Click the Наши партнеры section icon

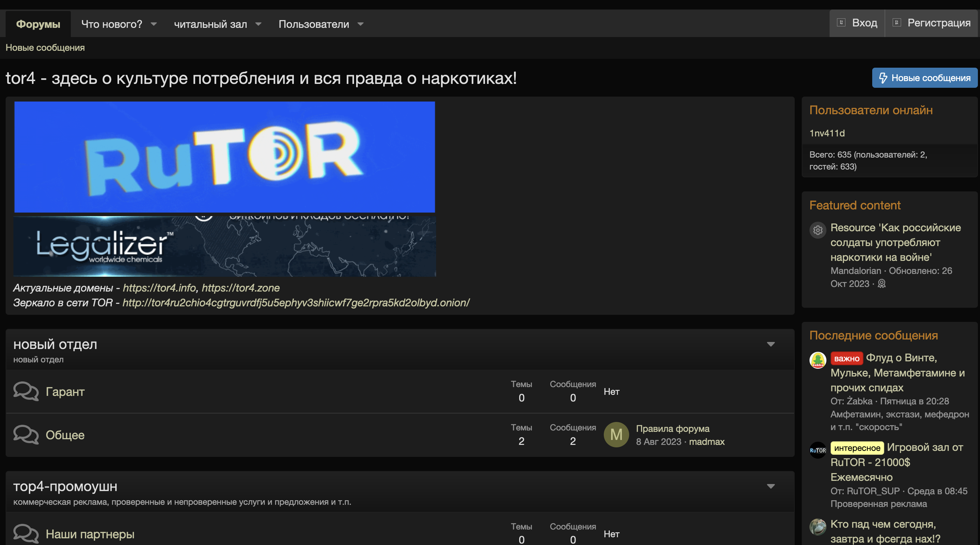[25, 533]
